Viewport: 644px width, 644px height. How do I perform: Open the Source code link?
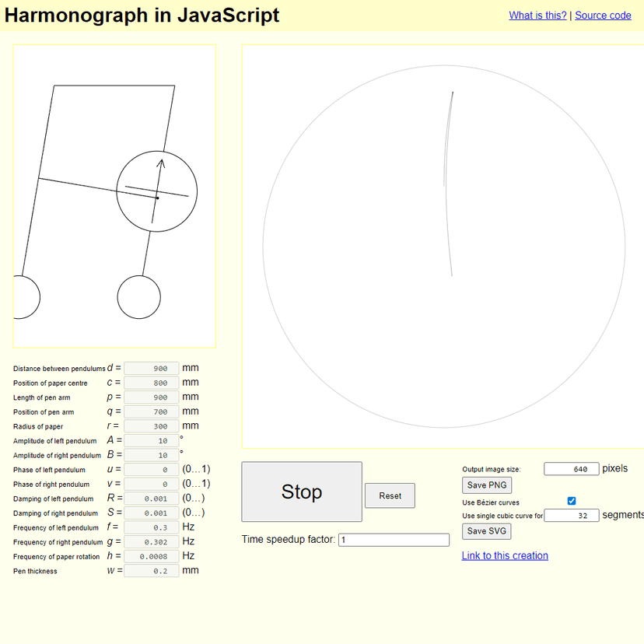pos(603,15)
